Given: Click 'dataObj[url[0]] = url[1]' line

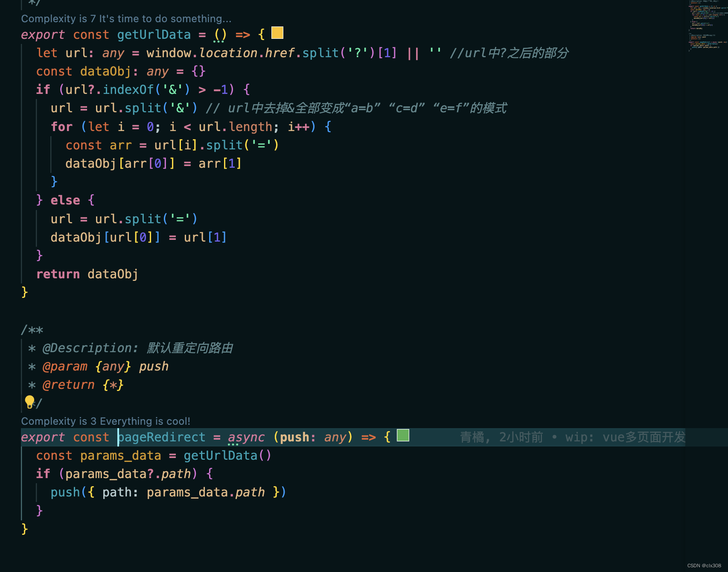Looking at the screenshot, I should click(139, 237).
